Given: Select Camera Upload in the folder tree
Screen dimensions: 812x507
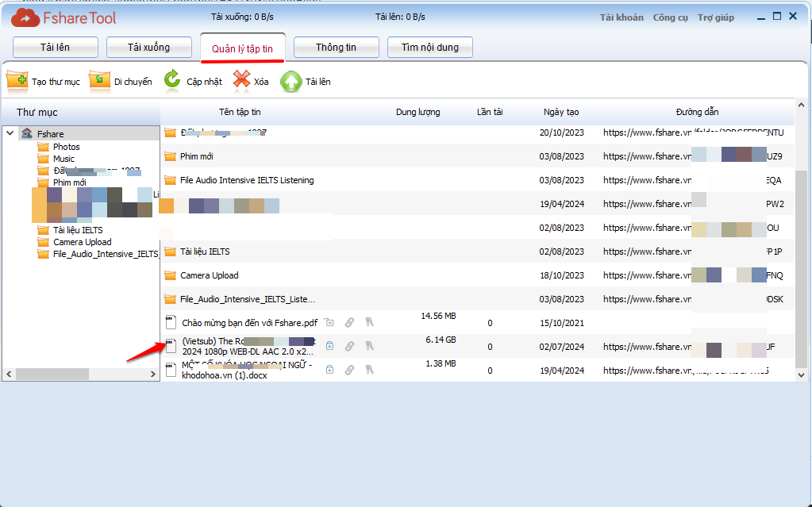Looking at the screenshot, I should [x=82, y=242].
